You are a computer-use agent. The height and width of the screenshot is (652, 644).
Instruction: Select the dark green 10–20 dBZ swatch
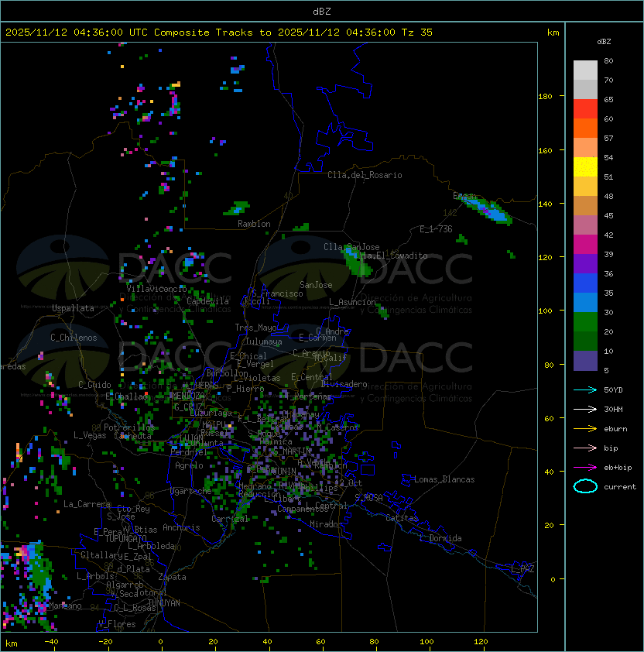point(585,341)
